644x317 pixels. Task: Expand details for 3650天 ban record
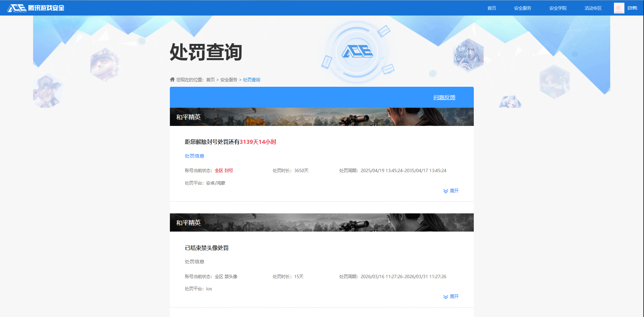pos(451,191)
